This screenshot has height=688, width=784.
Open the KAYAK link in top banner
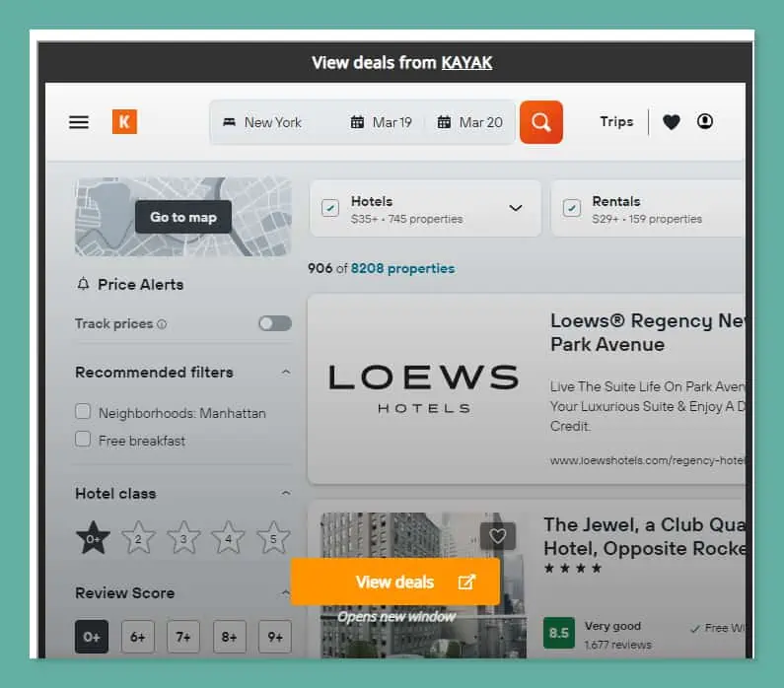click(x=466, y=63)
